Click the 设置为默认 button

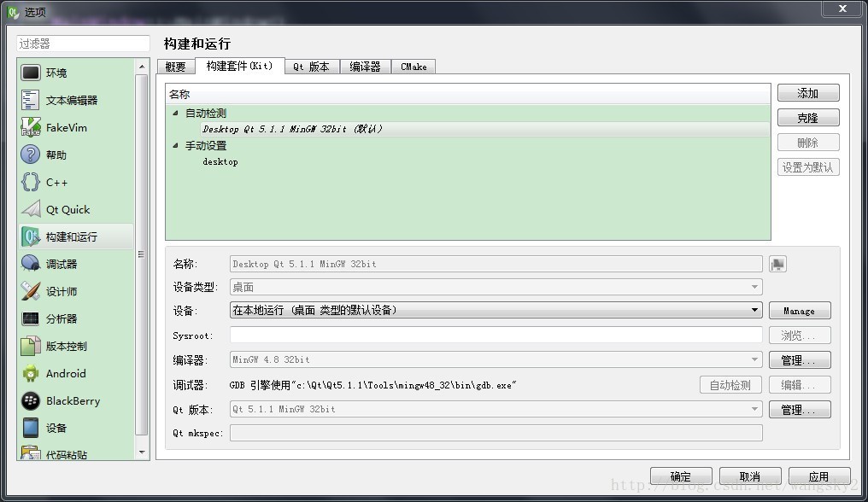(808, 167)
